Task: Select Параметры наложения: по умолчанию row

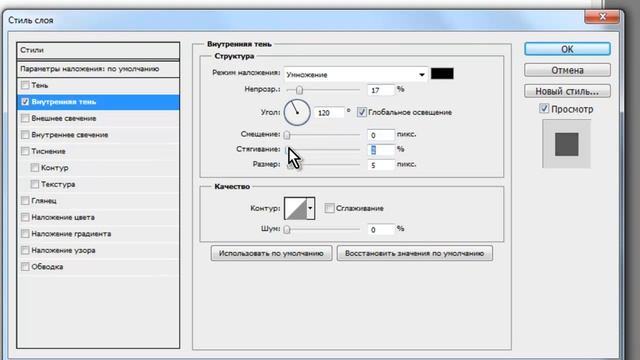Action: [x=98, y=69]
